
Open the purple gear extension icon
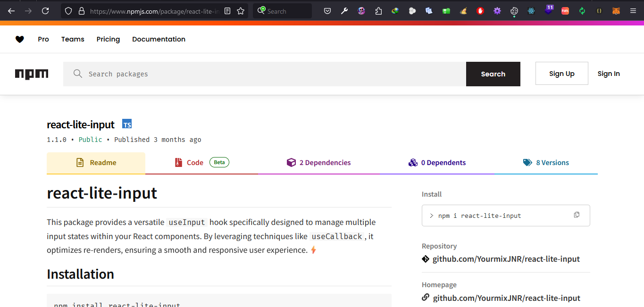click(497, 11)
